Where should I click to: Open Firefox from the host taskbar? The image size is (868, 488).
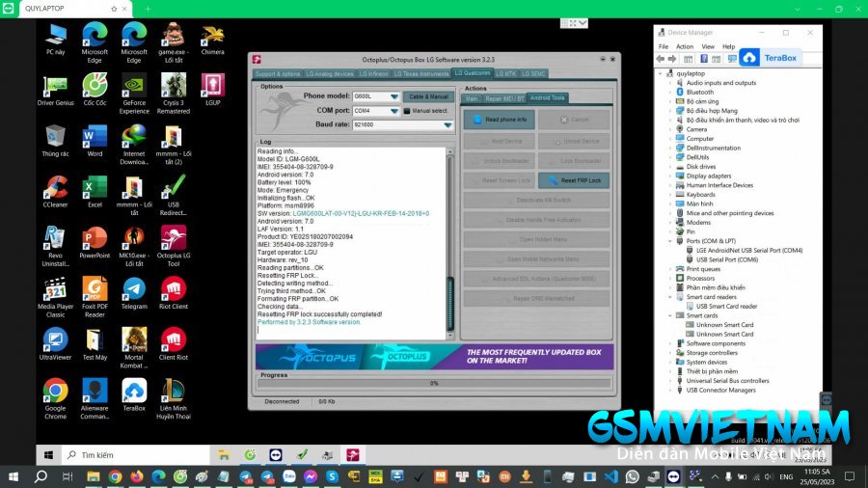[x=136, y=476]
